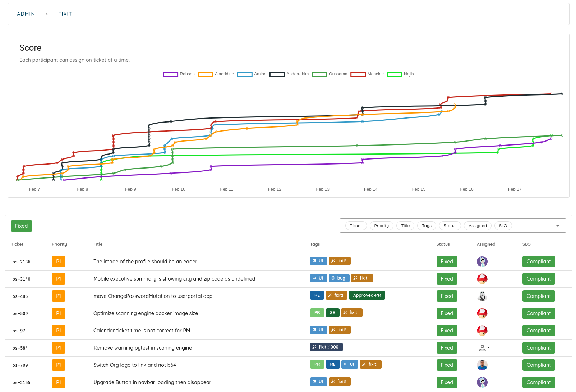Open title 'Optimize scanning engine docker image size'

(x=146, y=313)
